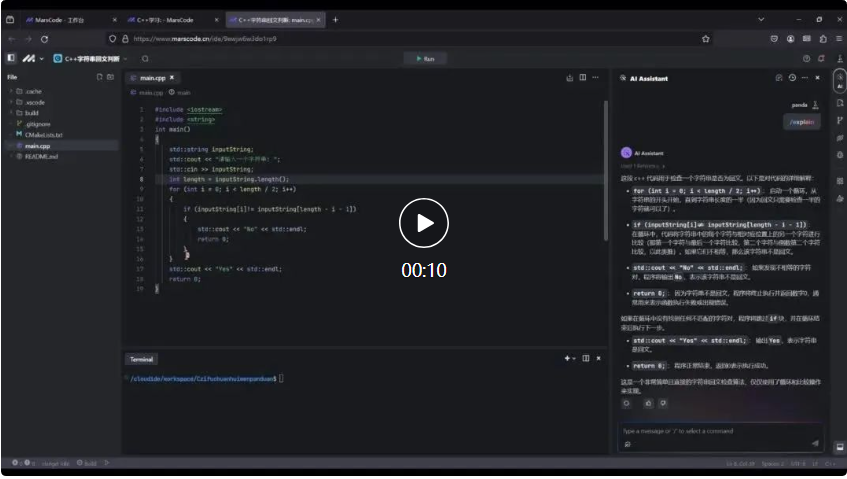Click the new folder icon in File panel
Screen dimensions: 847x479
pyautogui.click(x=110, y=77)
